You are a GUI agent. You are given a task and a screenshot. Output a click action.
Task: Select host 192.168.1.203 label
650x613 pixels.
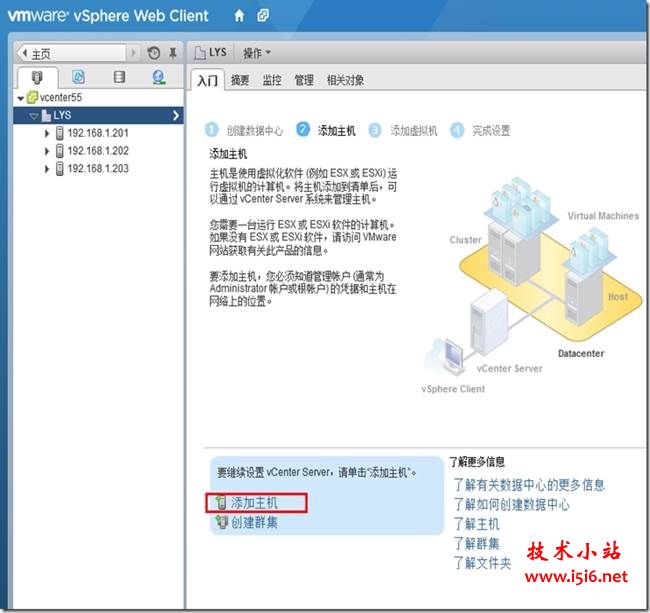pyautogui.click(x=98, y=169)
